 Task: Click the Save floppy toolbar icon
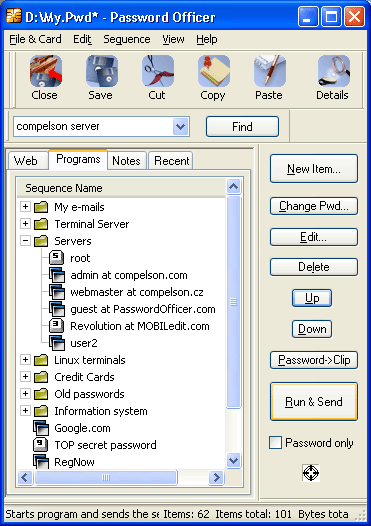coord(102,71)
